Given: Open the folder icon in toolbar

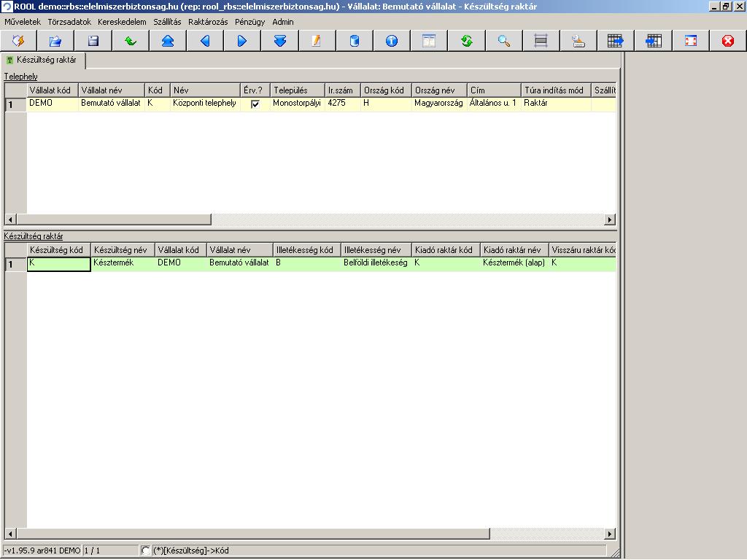Looking at the screenshot, I should pos(55,41).
